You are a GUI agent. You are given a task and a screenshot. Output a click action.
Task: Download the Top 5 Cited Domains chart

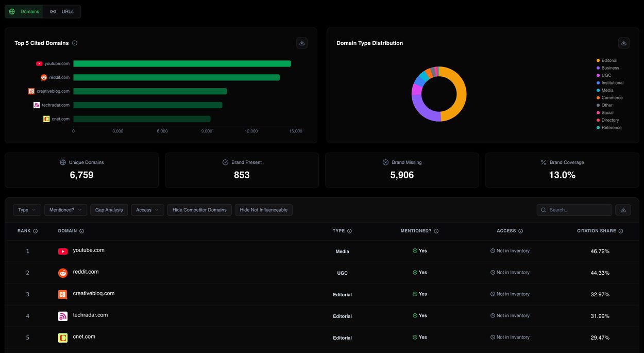[302, 43]
